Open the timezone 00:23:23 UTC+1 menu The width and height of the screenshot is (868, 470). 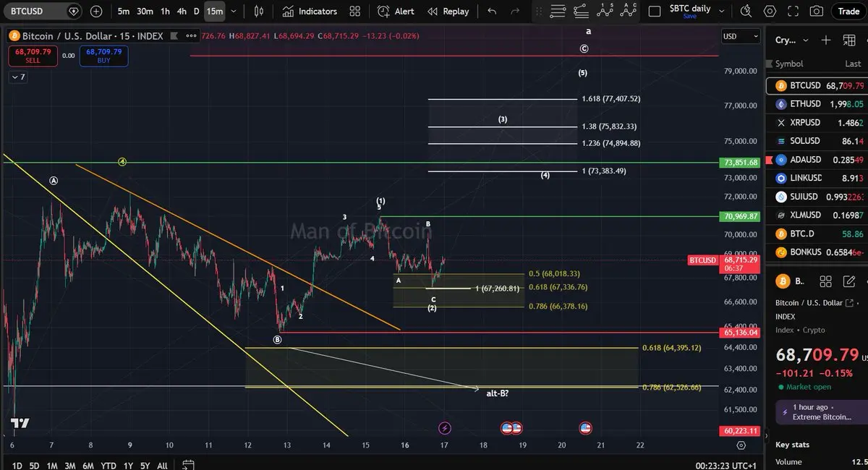(726, 466)
